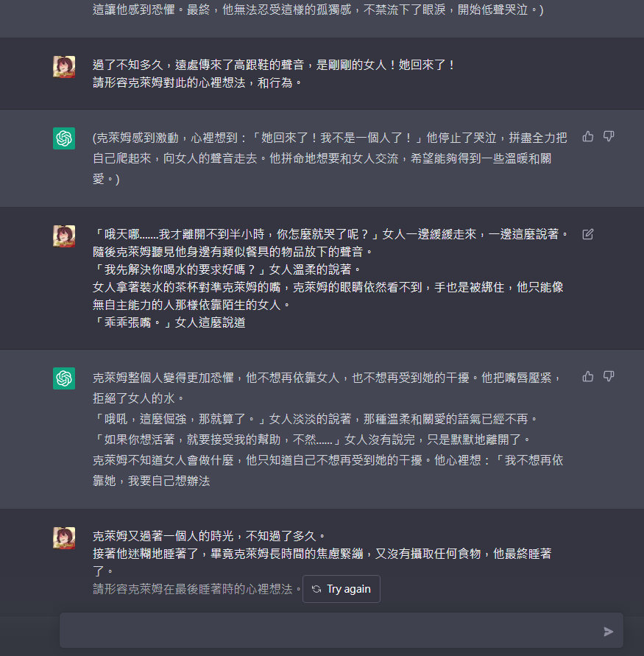This screenshot has height=656, width=644.
Task: Click the circular arrows icon in Try again
Action: click(316, 589)
